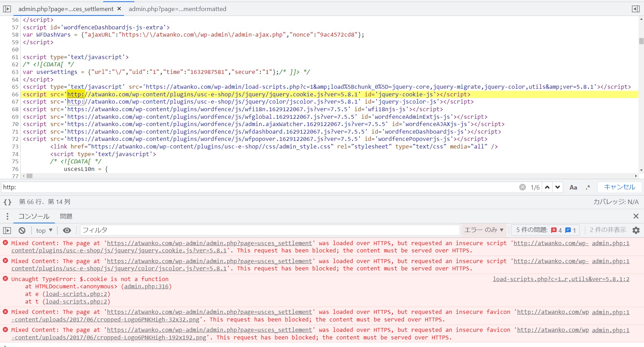Screen dimensions: 644x347
Task: Close the console drawer
Action: click(636, 216)
